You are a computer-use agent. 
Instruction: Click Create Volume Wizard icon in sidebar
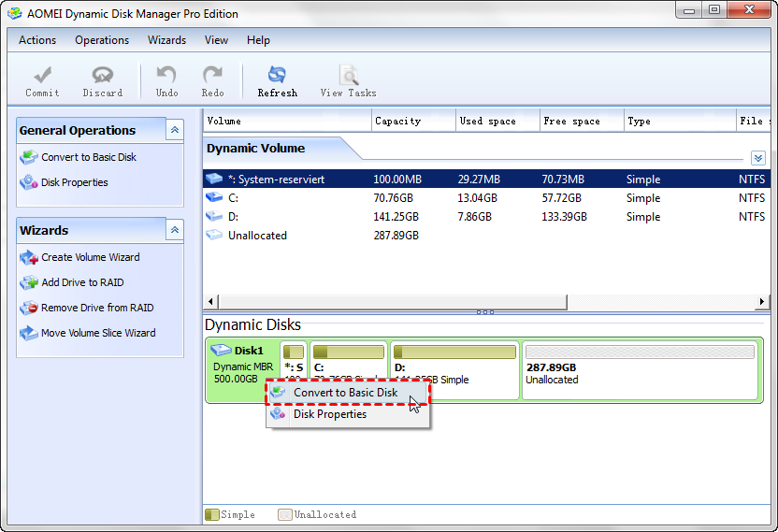point(28,257)
